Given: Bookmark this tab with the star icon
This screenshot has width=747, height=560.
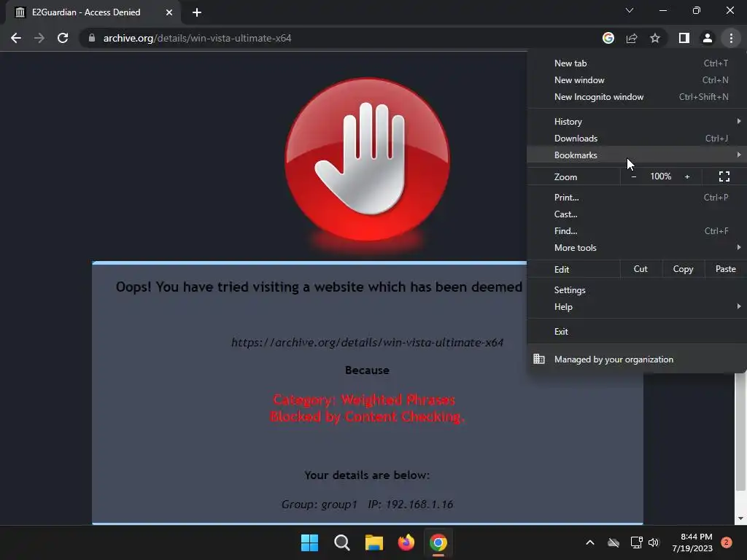Looking at the screenshot, I should pos(655,38).
